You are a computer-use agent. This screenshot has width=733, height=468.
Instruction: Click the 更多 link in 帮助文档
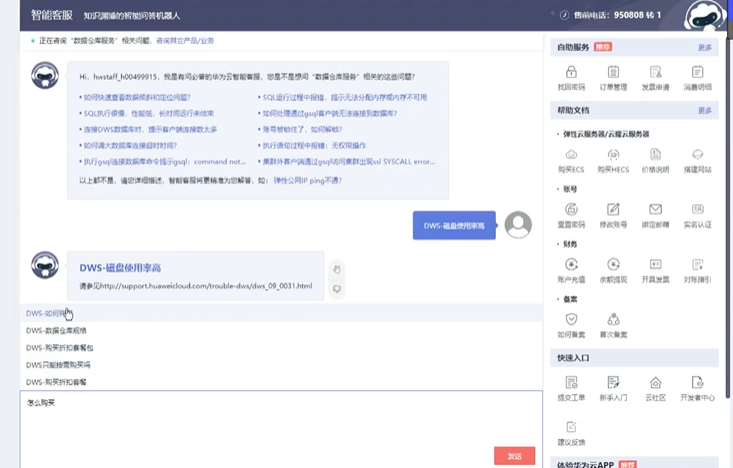click(704, 110)
